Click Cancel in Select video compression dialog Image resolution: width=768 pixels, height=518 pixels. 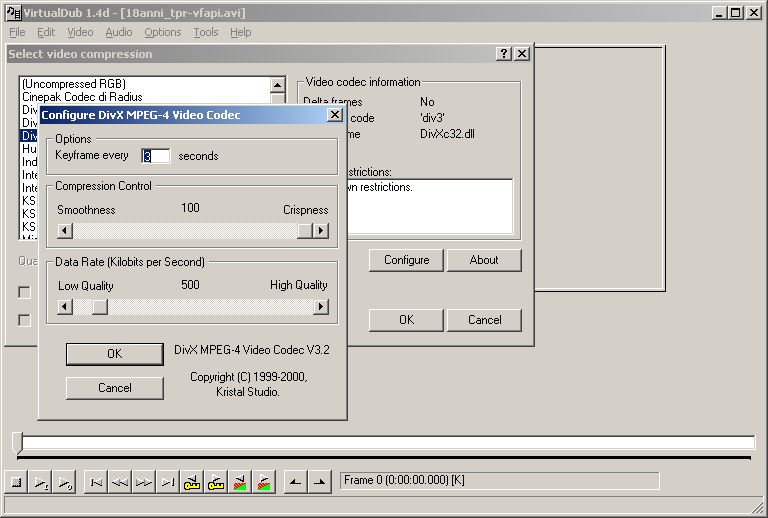[484, 320]
